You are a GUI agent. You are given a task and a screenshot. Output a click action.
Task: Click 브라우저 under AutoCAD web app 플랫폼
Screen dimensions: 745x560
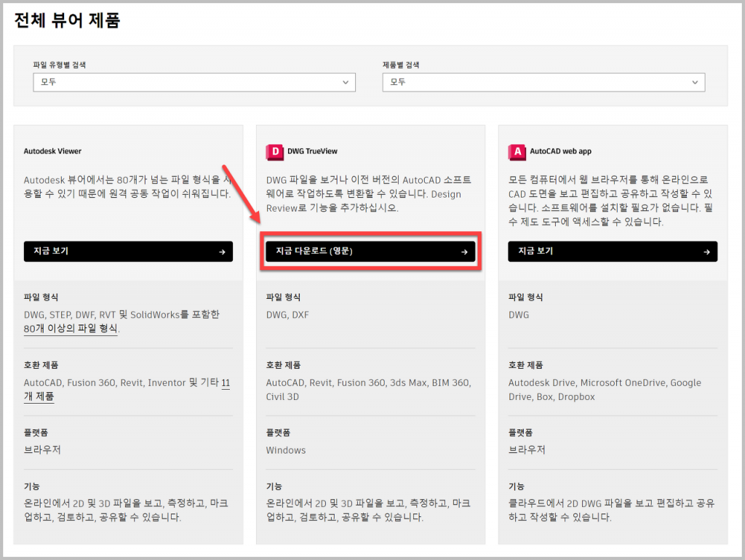point(527,449)
